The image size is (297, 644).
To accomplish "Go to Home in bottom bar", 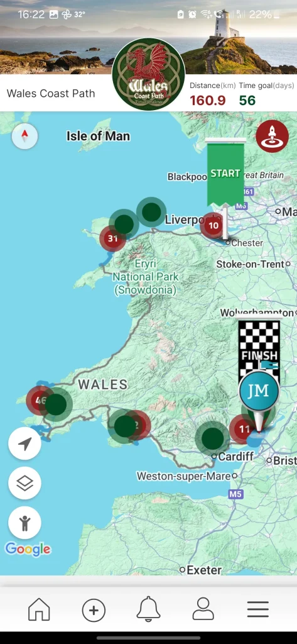I will click(x=39, y=609).
